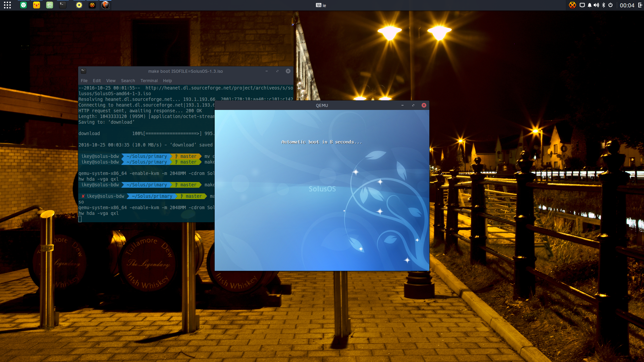This screenshot has width=644, height=362.
Task: Click terminal title 'make boot ISOFILE=SolusOS-1.3.iso'
Action: (x=185, y=71)
